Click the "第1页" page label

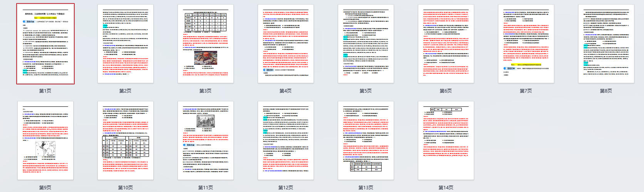(45, 91)
